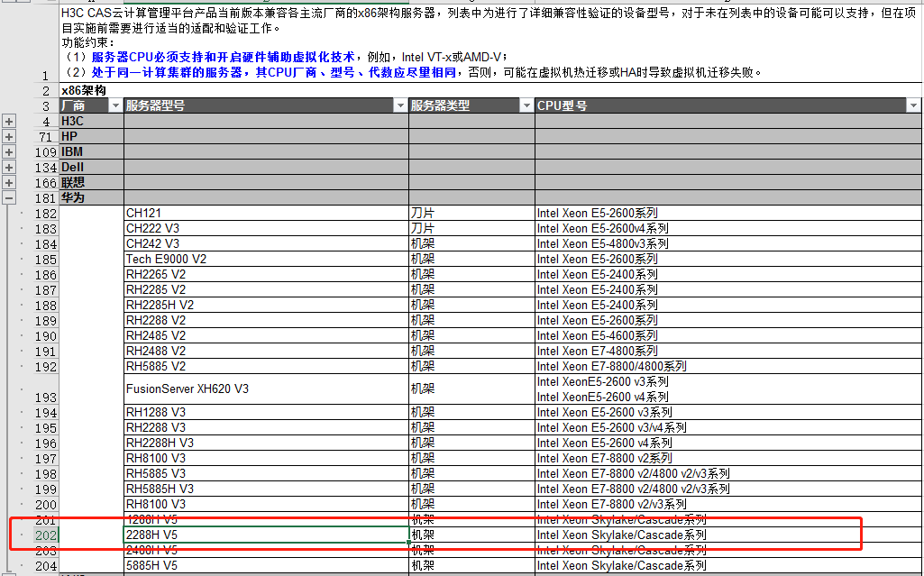Select row header 193
The height and width of the screenshot is (576, 924).
tap(46, 390)
